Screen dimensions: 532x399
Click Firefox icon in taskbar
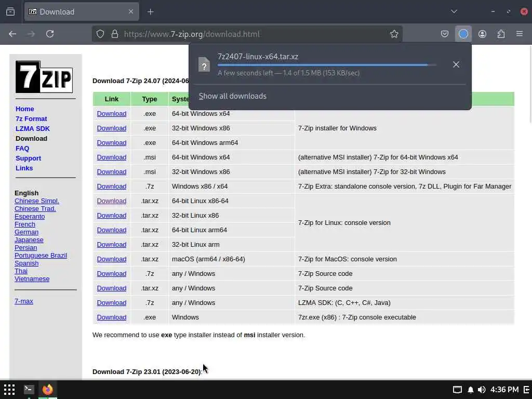(47, 389)
